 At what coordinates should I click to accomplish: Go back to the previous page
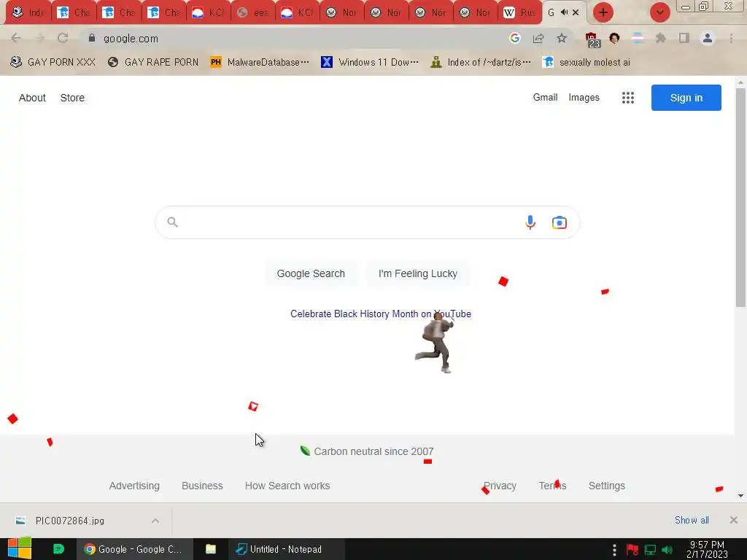(x=16, y=38)
